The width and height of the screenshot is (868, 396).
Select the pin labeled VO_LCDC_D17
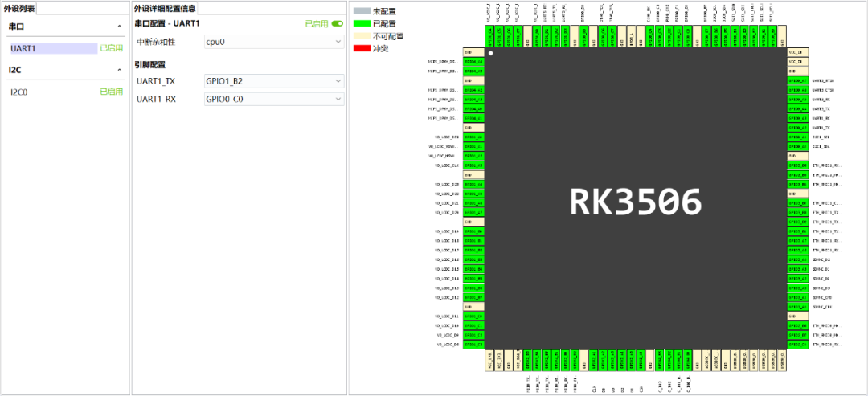(x=473, y=250)
